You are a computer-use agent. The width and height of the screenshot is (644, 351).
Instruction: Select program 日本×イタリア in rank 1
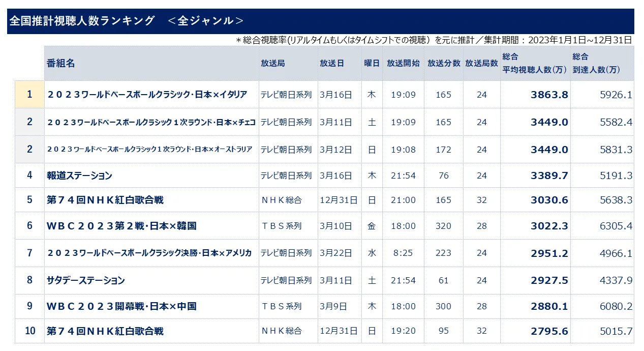pyautogui.click(x=147, y=95)
